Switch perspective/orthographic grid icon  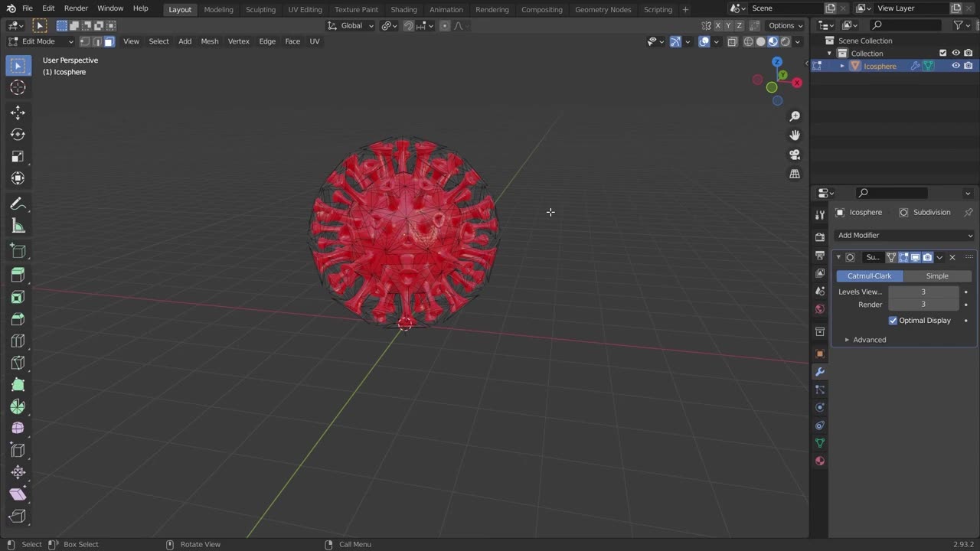pos(795,174)
